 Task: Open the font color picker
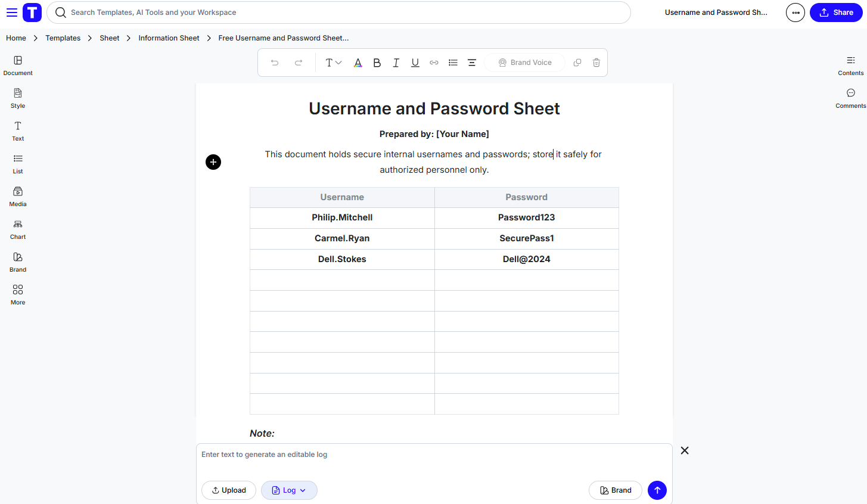[x=358, y=62]
